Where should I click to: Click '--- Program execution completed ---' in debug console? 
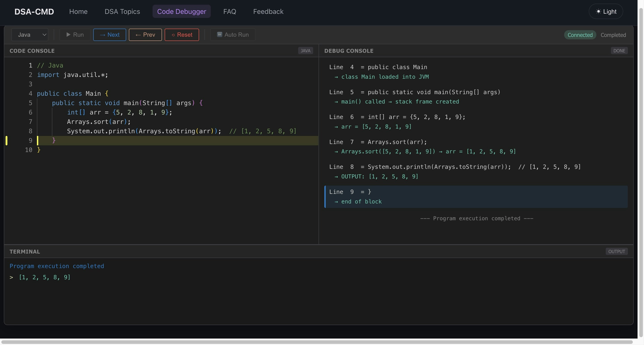(476, 219)
